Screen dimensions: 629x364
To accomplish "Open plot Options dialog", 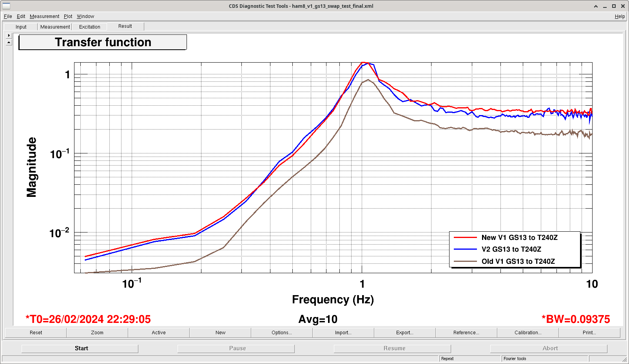I will click(282, 333).
